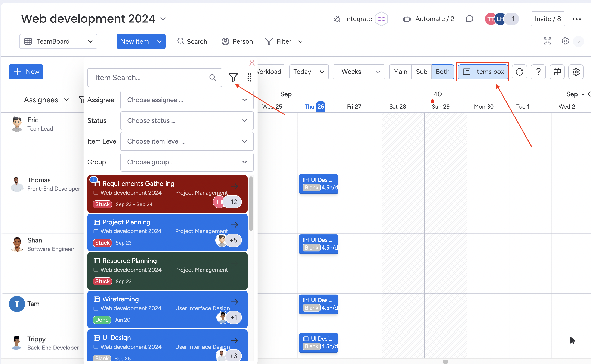This screenshot has height=364, width=591.
Task: Click the gift box icon
Action: point(557,72)
